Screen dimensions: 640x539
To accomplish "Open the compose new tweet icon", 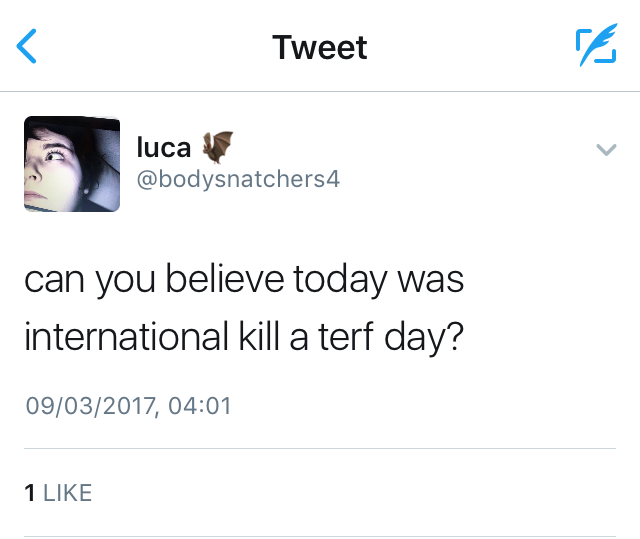I will click(x=596, y=47).
